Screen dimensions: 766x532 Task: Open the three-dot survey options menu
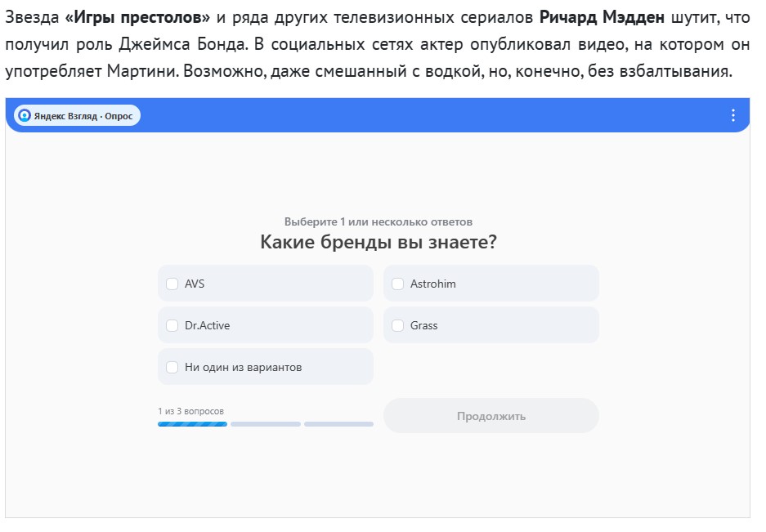(732, 115)
